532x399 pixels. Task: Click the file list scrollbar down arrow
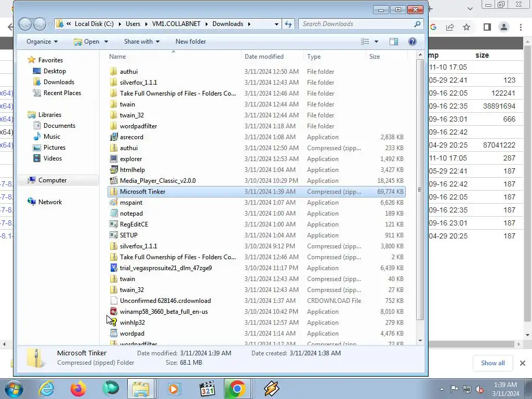(420, 340)
